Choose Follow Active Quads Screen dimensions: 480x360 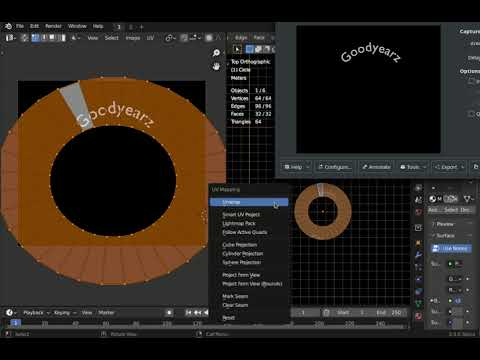(249, 232)
